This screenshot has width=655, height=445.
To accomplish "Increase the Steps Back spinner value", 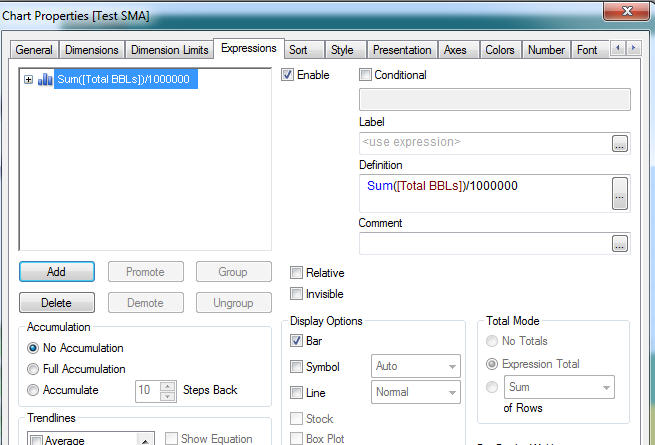I will 168,385.
